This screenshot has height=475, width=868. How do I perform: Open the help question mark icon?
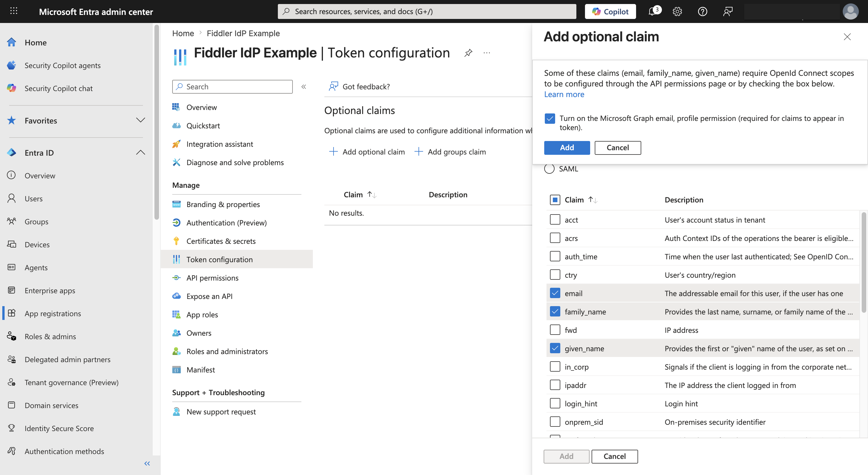coord(703,11)
